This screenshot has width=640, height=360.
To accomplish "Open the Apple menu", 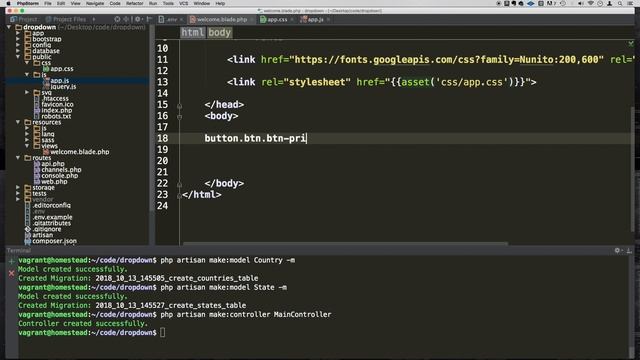I will (8, 3).
